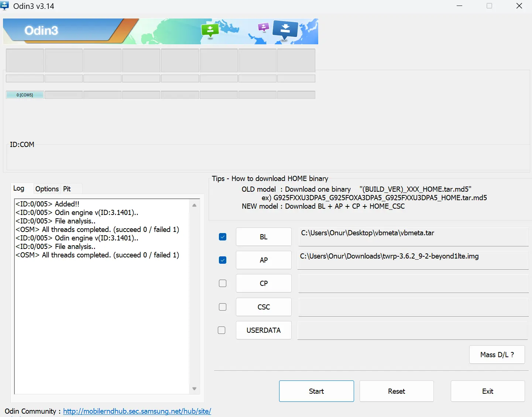Switch to the Log tab
The image size is (532, 417).
(x=19, y=188)
